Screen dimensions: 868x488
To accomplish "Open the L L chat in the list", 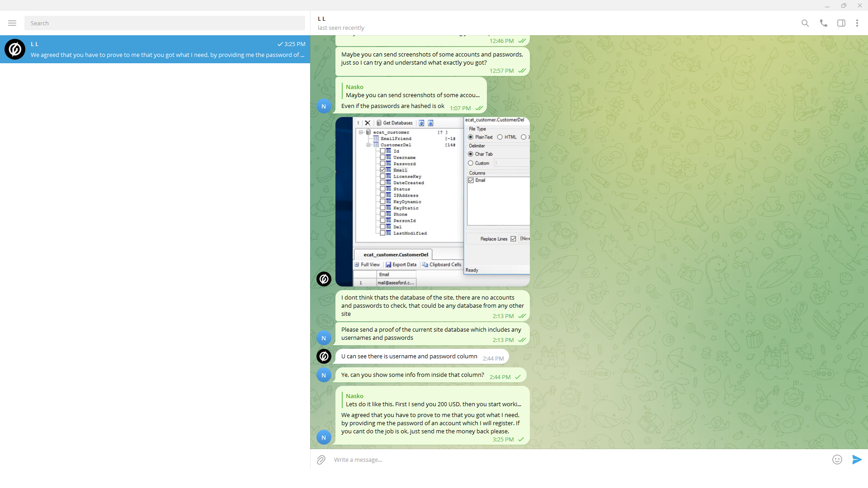I will (155, 49).
